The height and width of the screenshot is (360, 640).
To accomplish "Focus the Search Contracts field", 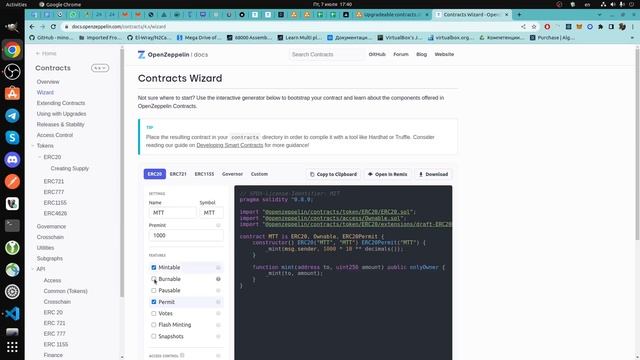I will point(327,54).
